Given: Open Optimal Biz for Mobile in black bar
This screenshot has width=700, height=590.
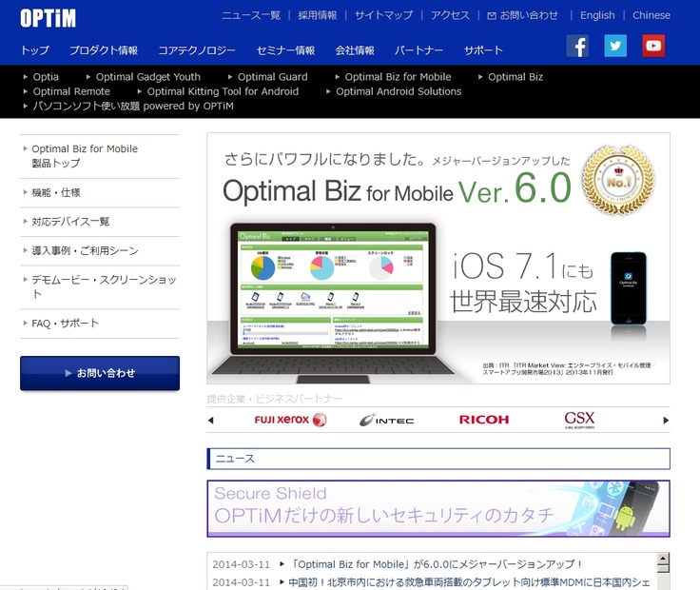Looking at the screenshot, I should click(398, 77).
